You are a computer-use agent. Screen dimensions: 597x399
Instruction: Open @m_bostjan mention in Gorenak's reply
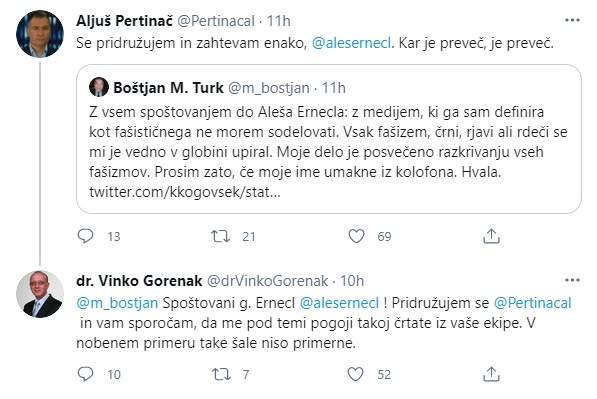point(117,303)
